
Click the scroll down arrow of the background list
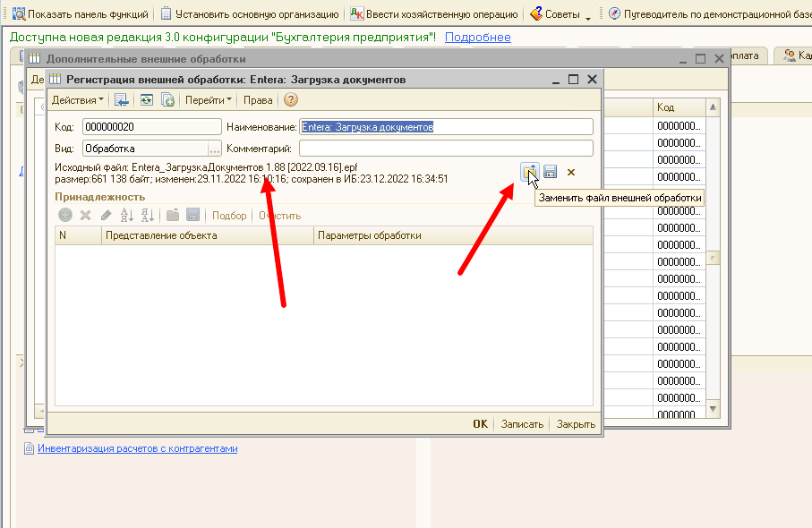coord(714,409)
